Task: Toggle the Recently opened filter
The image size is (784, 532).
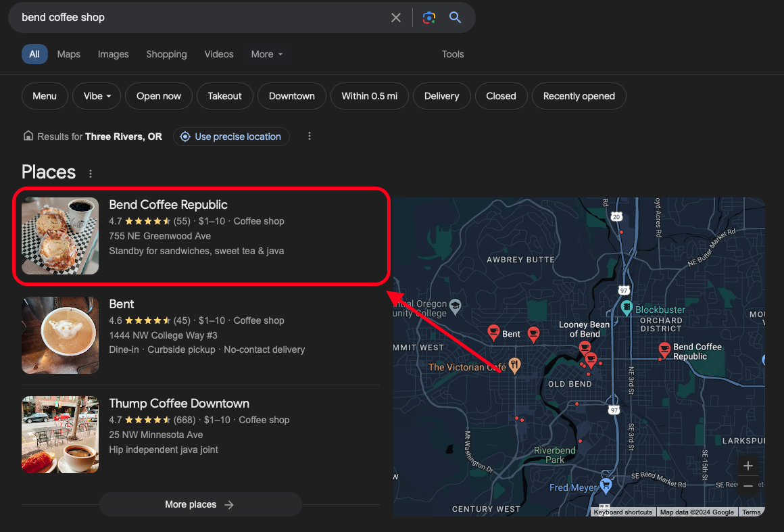Action: click(x=579, y=96)
